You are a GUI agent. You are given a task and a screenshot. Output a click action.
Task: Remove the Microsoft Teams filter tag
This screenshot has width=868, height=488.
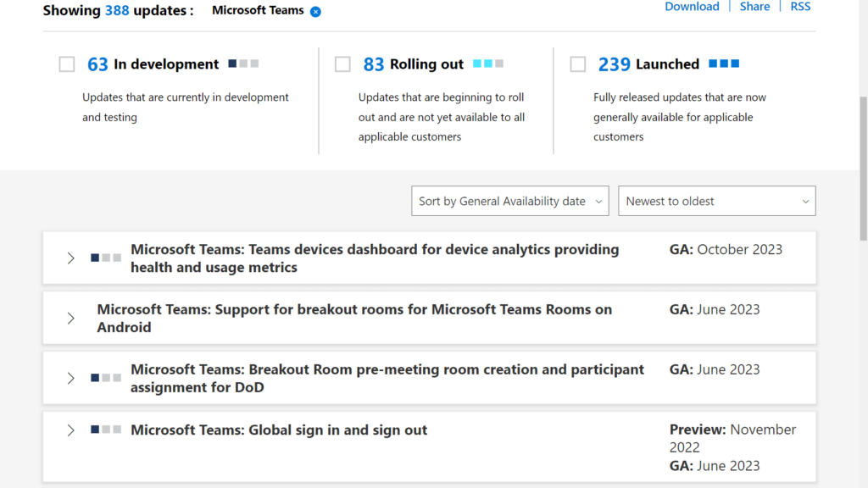(315, 12)
